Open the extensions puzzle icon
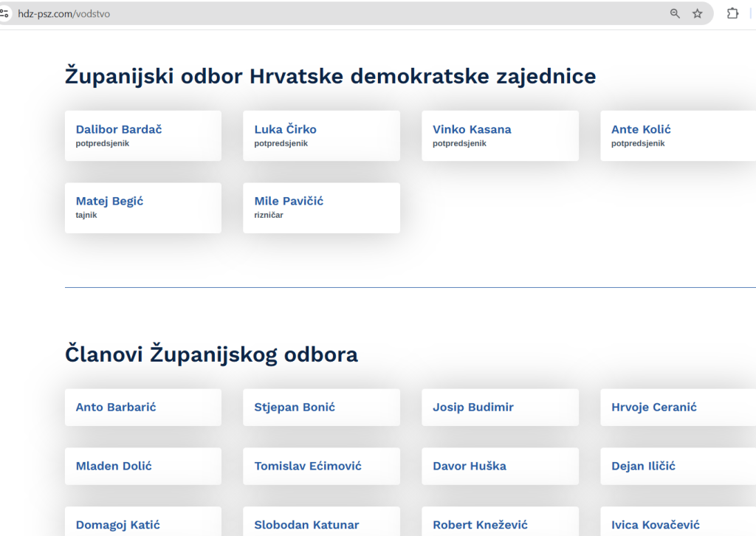Image resolution: width=756 pixels, height=536 pixels. [x=732, y=13]
